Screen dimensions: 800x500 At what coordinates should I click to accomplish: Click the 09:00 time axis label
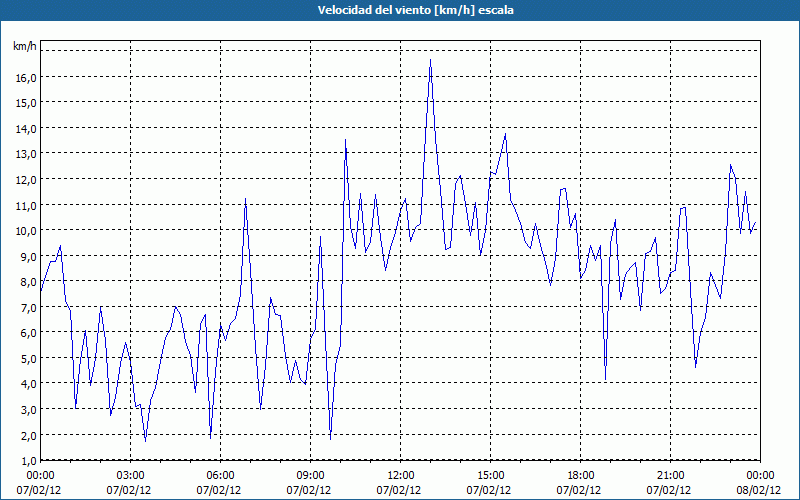pos(310,476)
